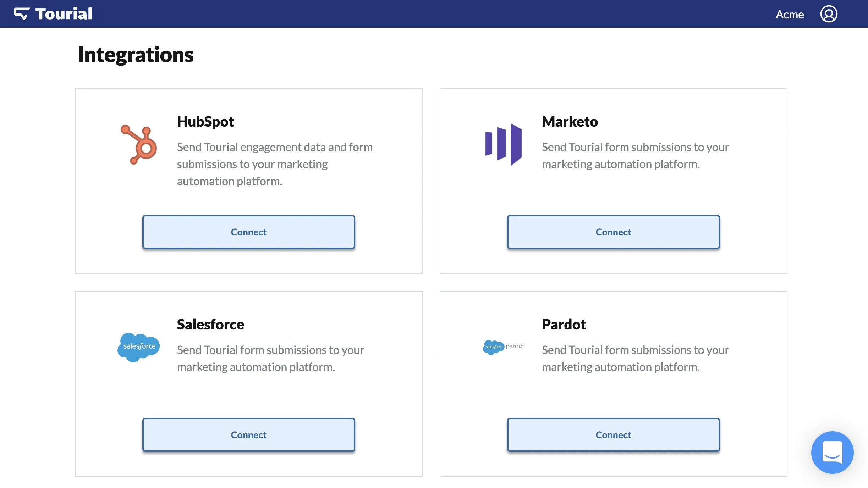Viewport: 868px width, 488px height.
Task: Click the HubSpot engagement data description
Action: point(275,164)
